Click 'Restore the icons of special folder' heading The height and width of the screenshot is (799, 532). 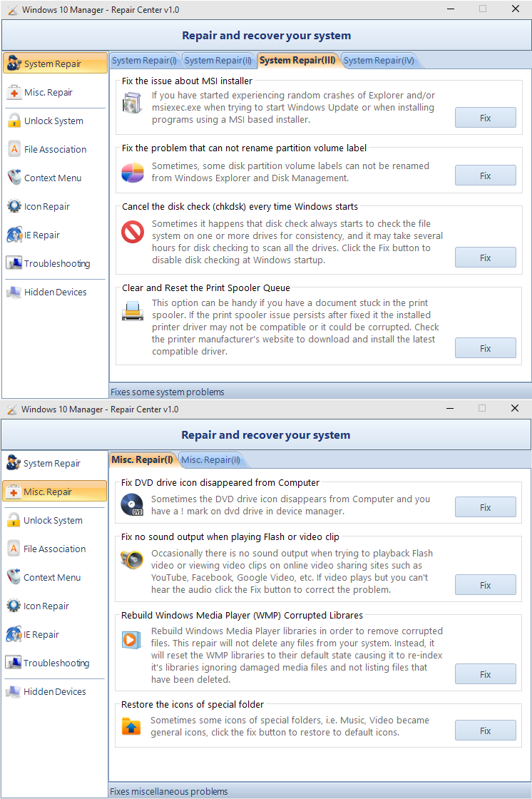(x=192, y=705)
